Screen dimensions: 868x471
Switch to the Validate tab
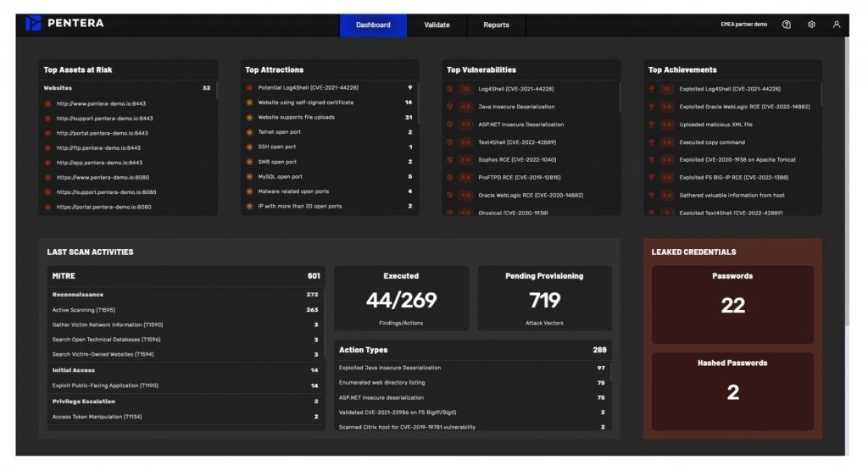[437, 25]
